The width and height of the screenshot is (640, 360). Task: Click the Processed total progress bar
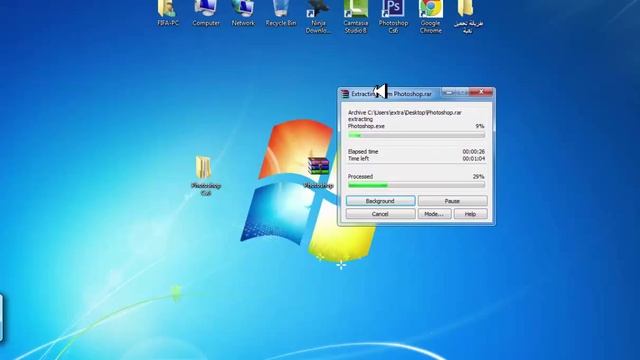(416, 185)
